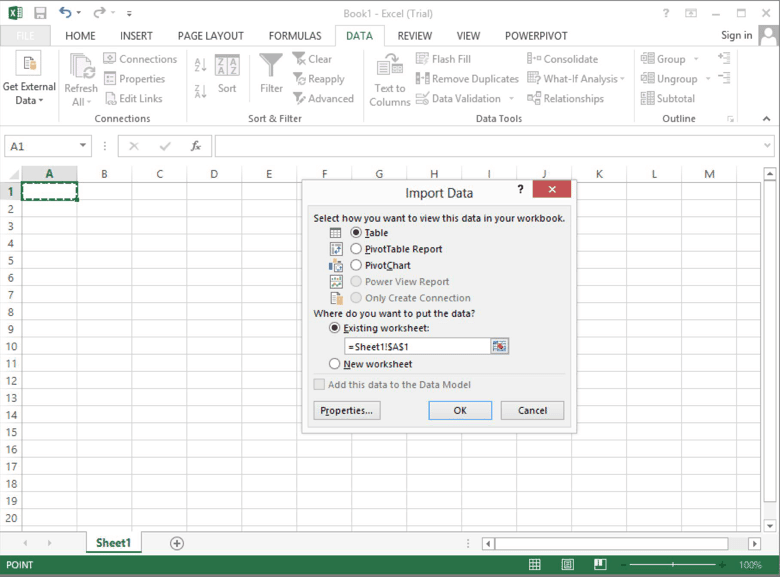
Task: Switch to PAGE LAYOUT tab
Action: coord(210,36)
